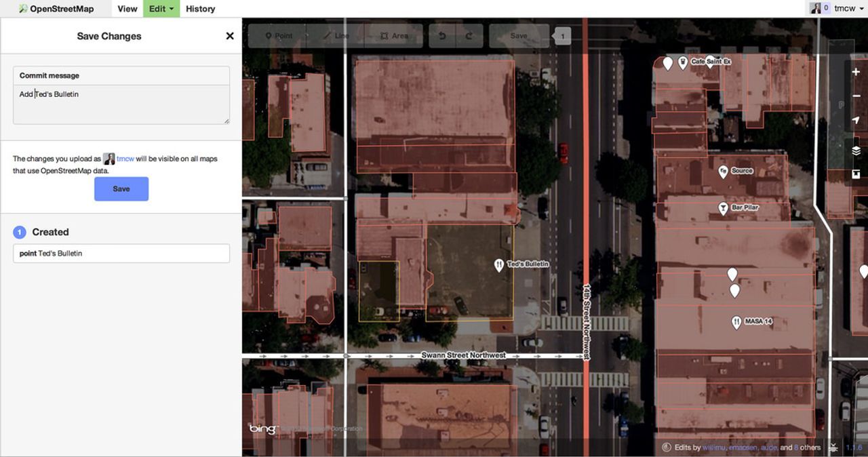Open the background layers panel

[856, 151]
